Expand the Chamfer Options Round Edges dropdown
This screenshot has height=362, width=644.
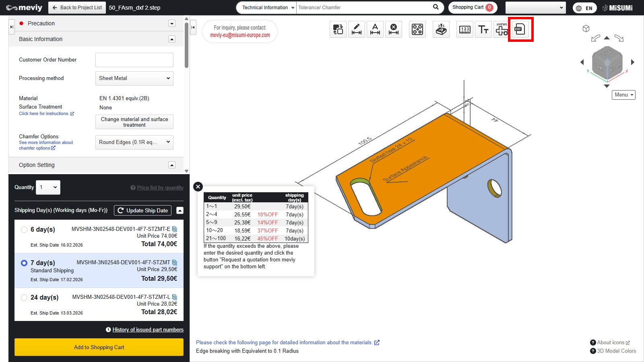tap(134, 142)
